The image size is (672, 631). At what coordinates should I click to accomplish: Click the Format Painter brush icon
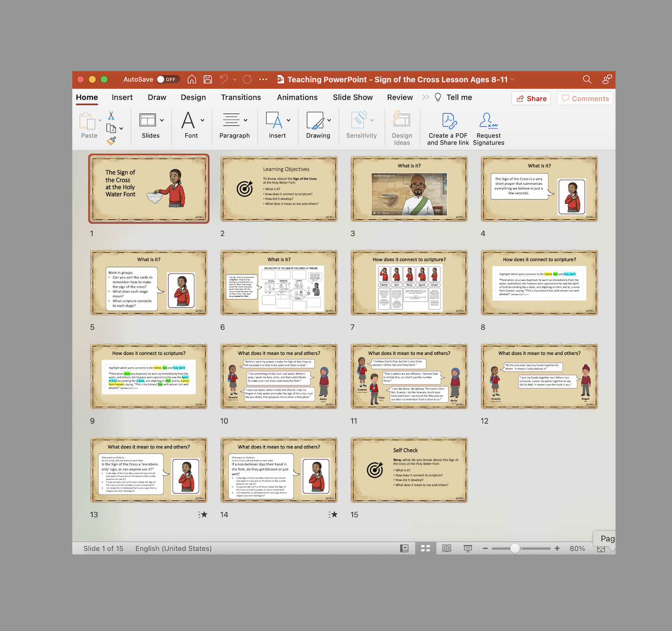pyautogui.click(x=111, y=140)
